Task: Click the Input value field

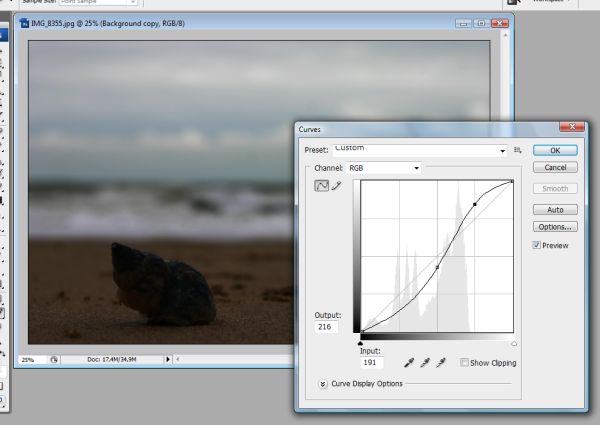Action: point(372,362)
